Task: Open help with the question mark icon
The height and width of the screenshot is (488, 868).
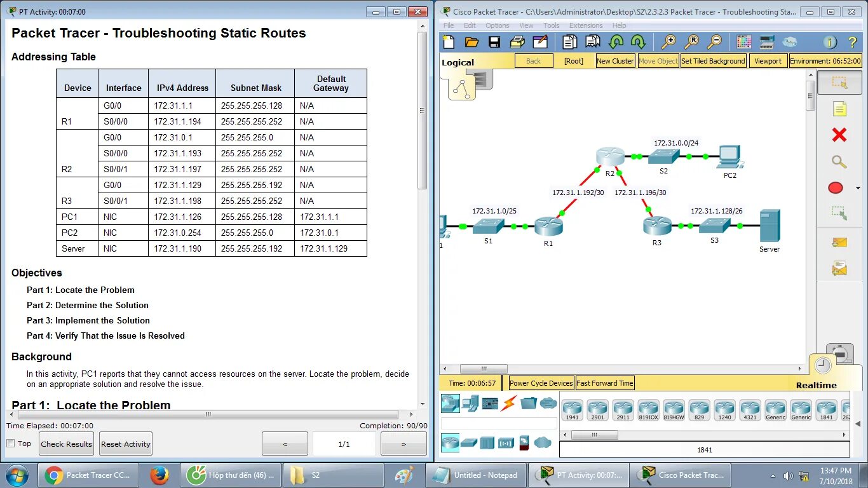Action: pos(853,43)
